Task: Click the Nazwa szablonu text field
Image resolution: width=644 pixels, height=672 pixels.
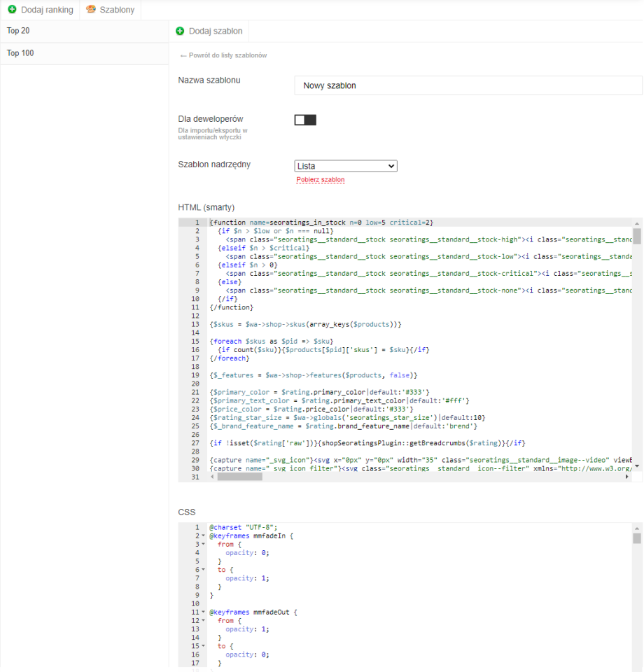Action: pyautogui.click(x=468, y=85)
